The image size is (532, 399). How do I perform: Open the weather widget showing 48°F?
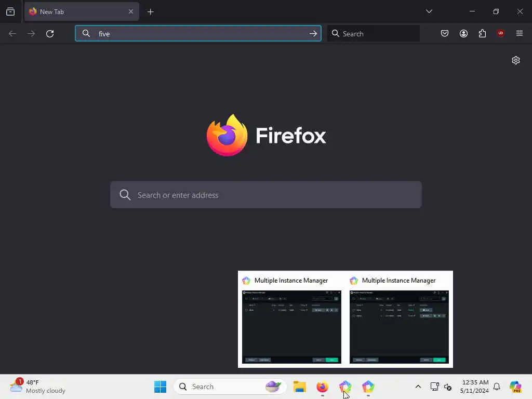(38, 387)
